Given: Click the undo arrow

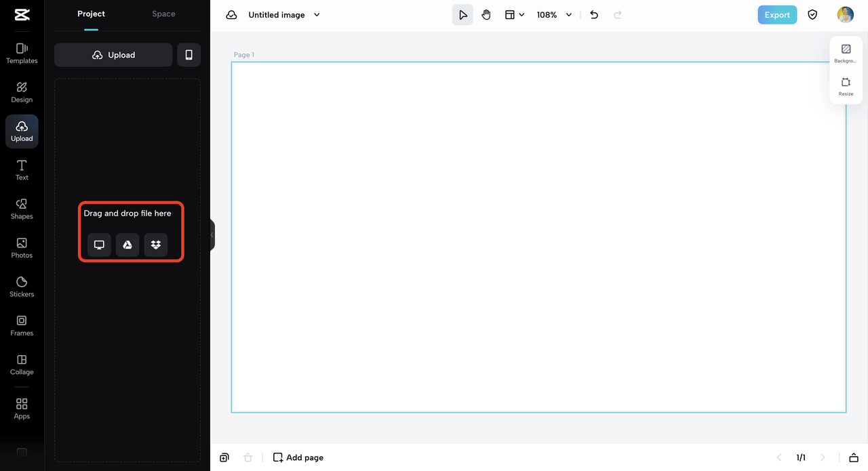Looking at the screenshot, I should [594, 15].
